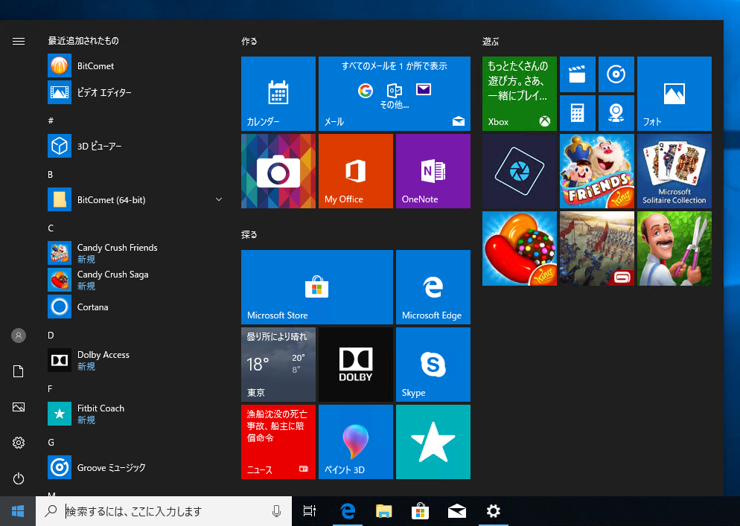Open the DOLBY tile

pos(356,364)
